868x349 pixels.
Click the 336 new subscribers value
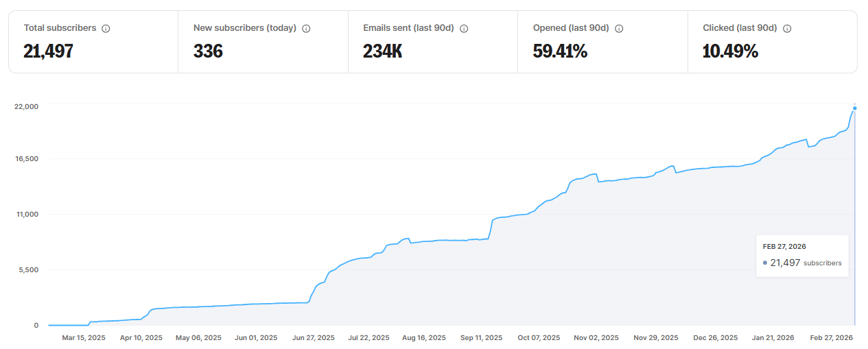(208, 51)
